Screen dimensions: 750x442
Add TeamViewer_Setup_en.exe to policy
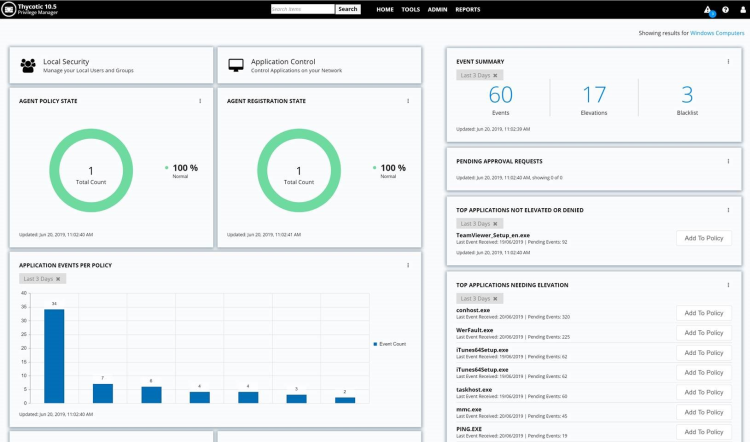pos(704,237)
